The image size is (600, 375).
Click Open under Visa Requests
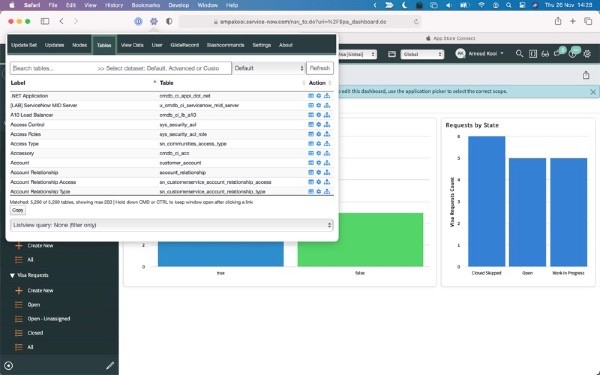point(34,305)
